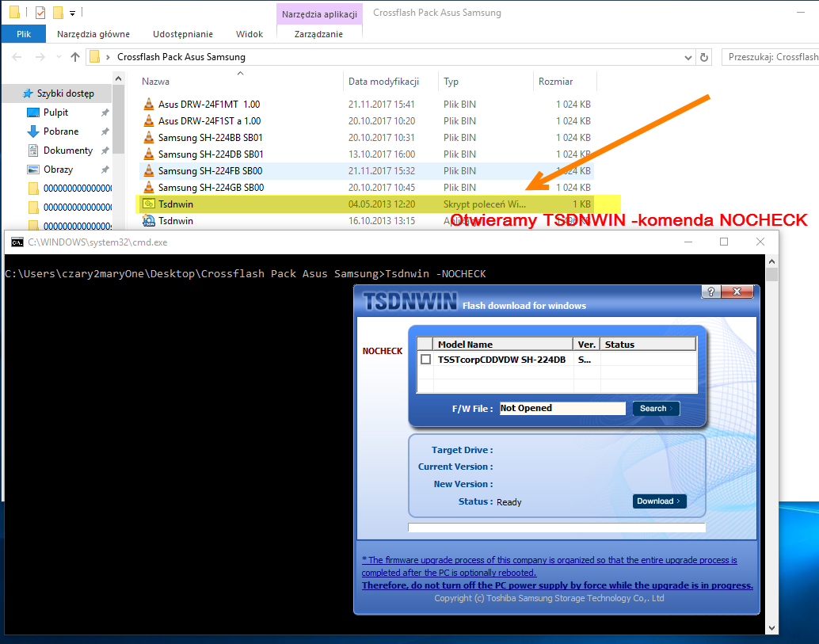This screenshot has height=644, width=819.
Task: Click navigation pane scrollbar up arrow
Action: pos(119,79)
